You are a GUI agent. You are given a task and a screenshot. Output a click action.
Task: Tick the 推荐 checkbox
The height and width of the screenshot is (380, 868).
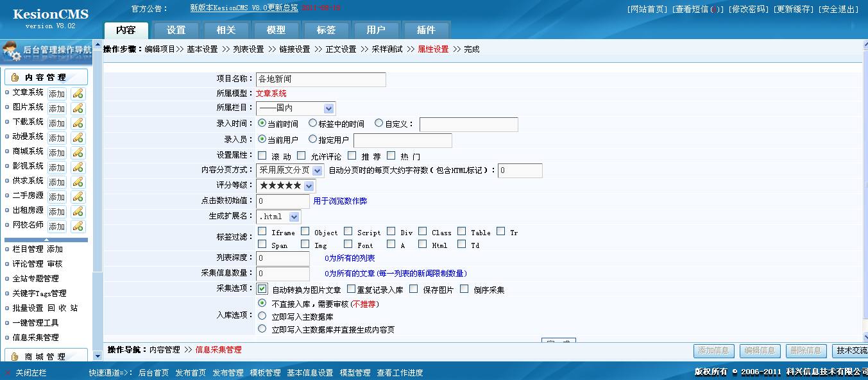[352, 155]
